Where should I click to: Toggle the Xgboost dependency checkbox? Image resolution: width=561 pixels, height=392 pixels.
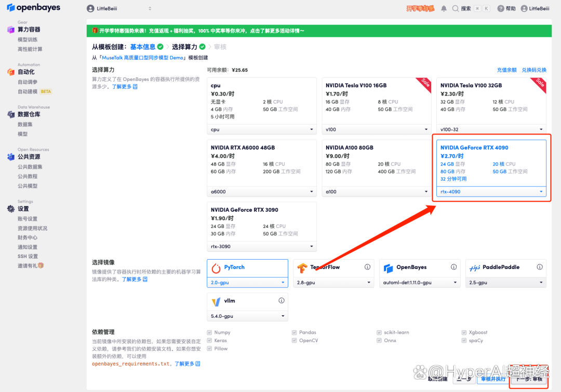[464, 333]
